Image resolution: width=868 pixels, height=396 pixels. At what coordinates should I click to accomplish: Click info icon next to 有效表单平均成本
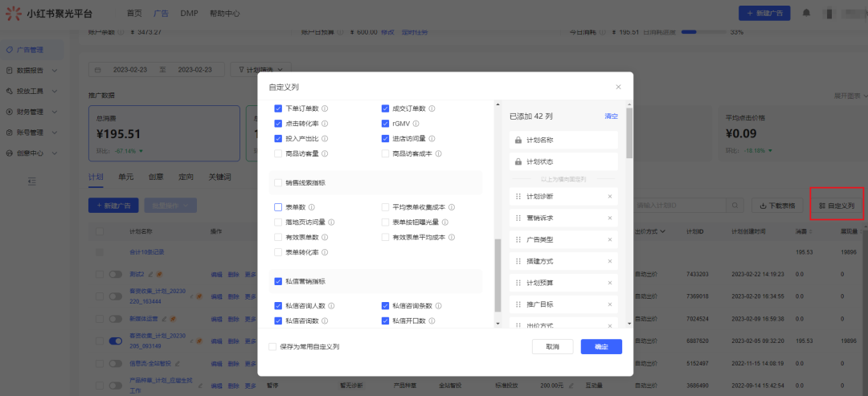[452, 237]
